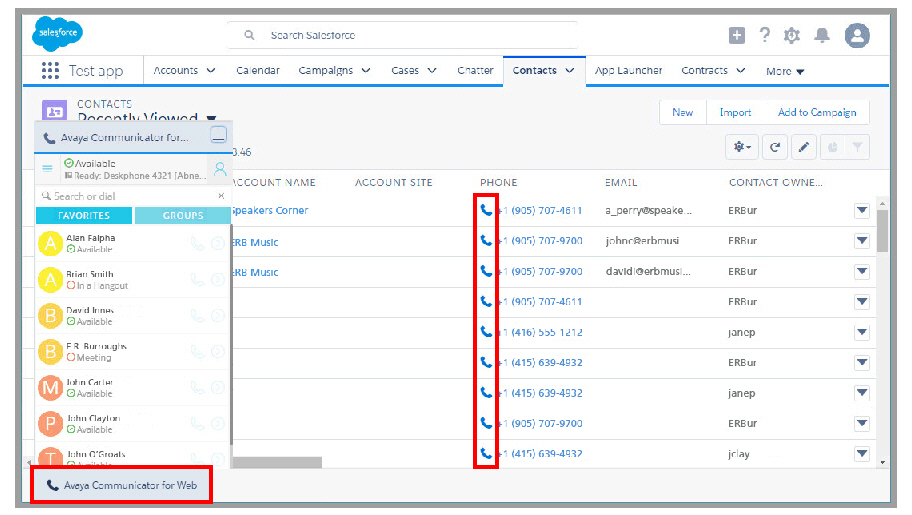
Task: Sort by the EMAIL column header
Action: [621, 182]
